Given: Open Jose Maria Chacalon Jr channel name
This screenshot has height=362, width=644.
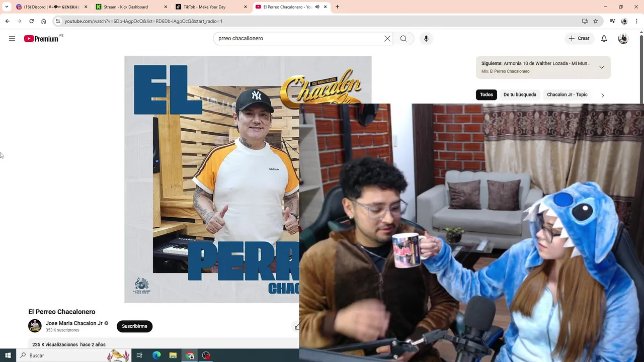Looking at the screenshot, I should pyautogui.click(x=74, y=323).
